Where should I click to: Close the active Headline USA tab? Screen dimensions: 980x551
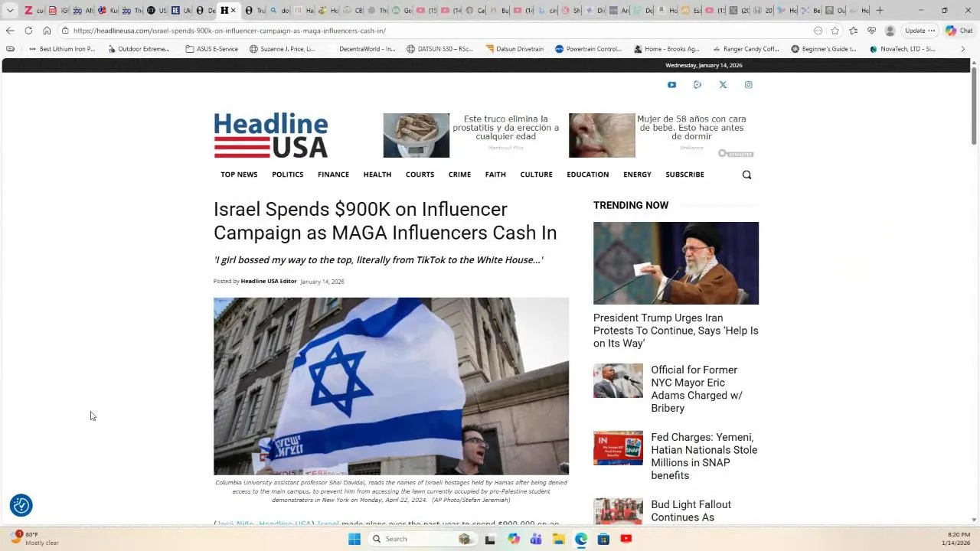(x=234, y=10)
